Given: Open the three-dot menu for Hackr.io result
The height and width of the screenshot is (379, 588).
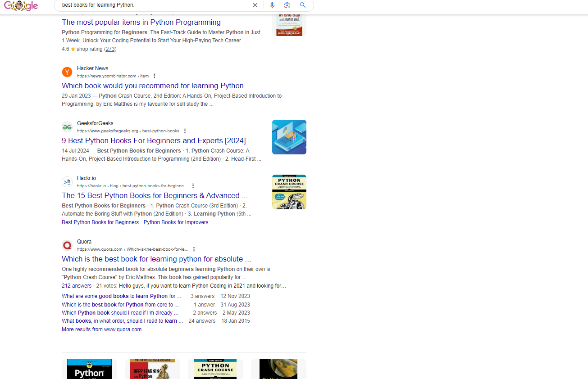Looking at the screenshot, I should (193, 186).
